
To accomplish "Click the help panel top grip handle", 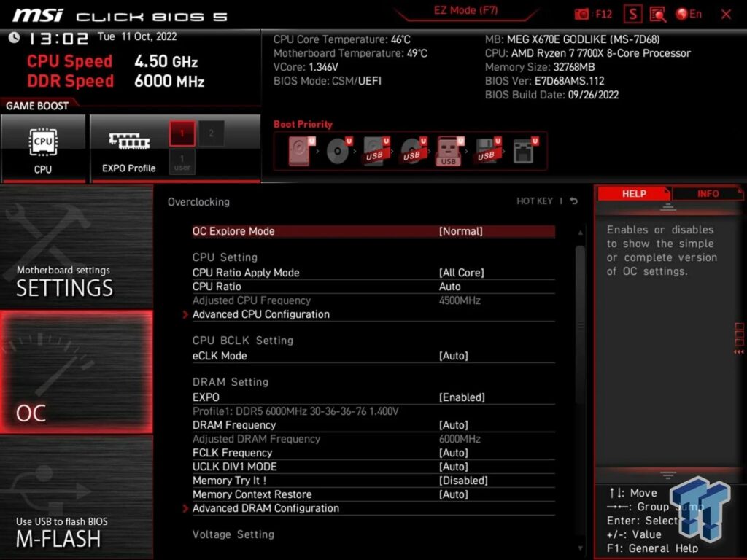I will 668,206.
